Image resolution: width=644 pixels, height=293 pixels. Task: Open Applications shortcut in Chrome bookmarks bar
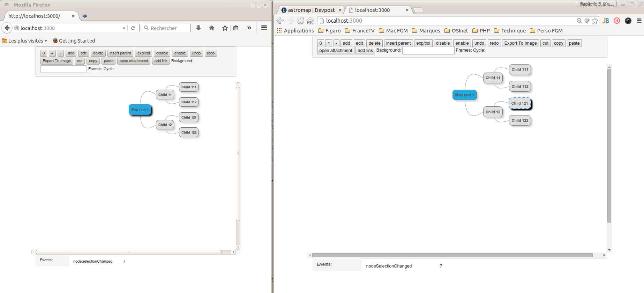click(295, 31)
